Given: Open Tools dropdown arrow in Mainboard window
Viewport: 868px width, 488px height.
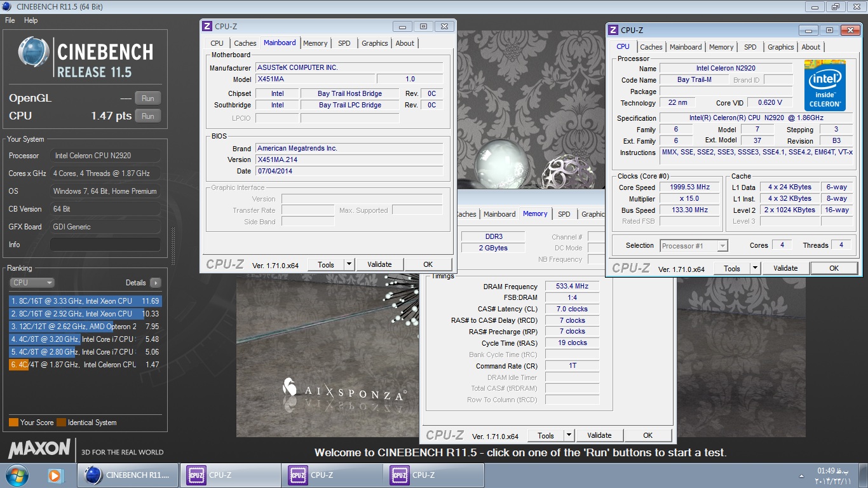Looking at the screenshot, I should coord(349,264).
